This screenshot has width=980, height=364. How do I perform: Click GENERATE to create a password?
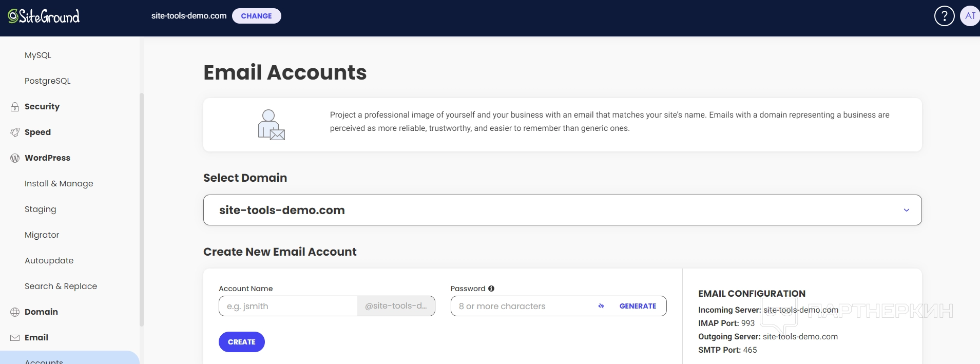(638, 306)
